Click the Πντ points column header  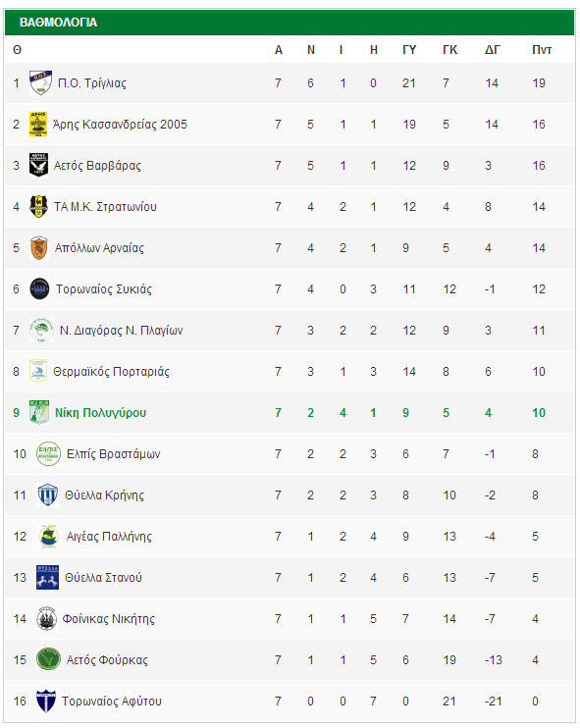(x=542, y=50)
